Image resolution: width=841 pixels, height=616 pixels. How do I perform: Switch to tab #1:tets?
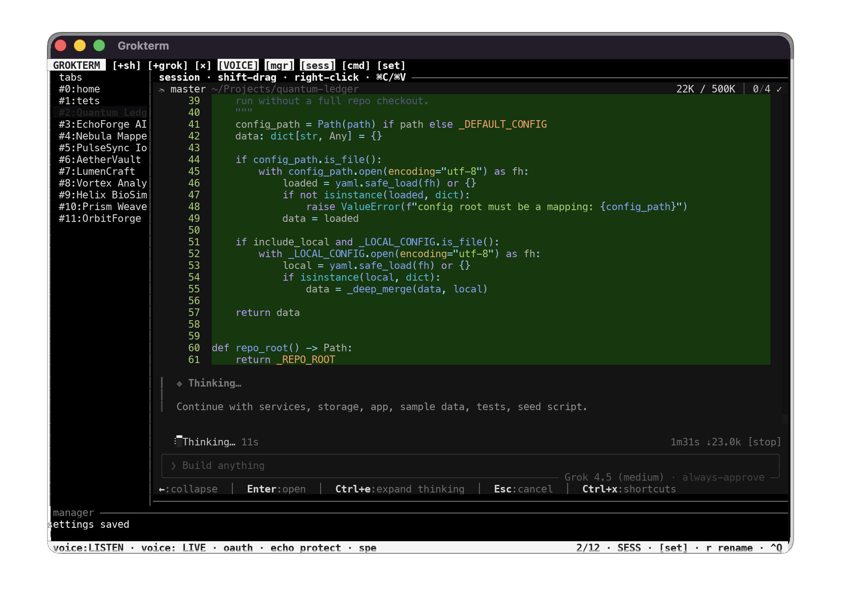point(79,101)
